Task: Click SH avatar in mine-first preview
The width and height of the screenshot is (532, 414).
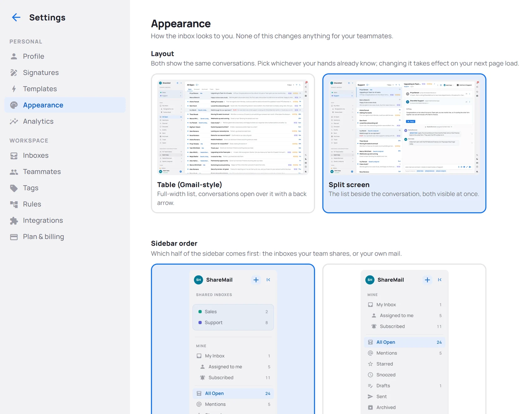Action: [x=370, y=280]
